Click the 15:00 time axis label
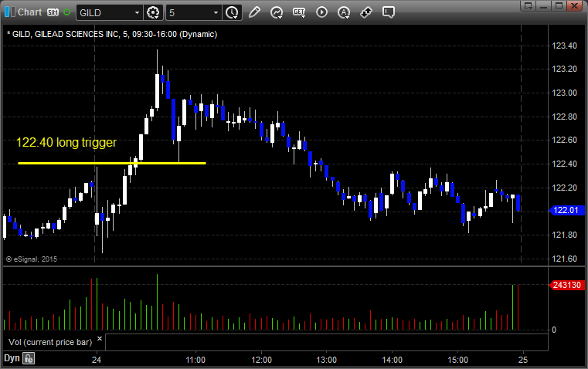Viewport: 588px width, 369px height. [458, 360]
